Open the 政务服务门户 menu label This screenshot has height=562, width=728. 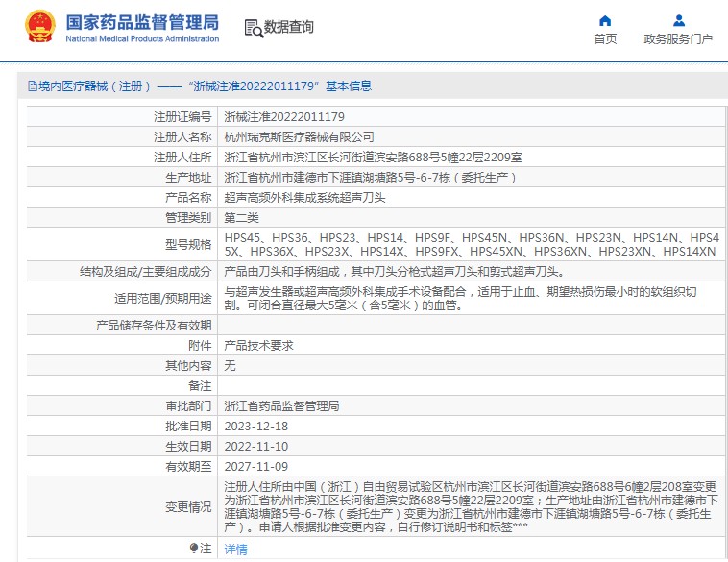[678, 39]
